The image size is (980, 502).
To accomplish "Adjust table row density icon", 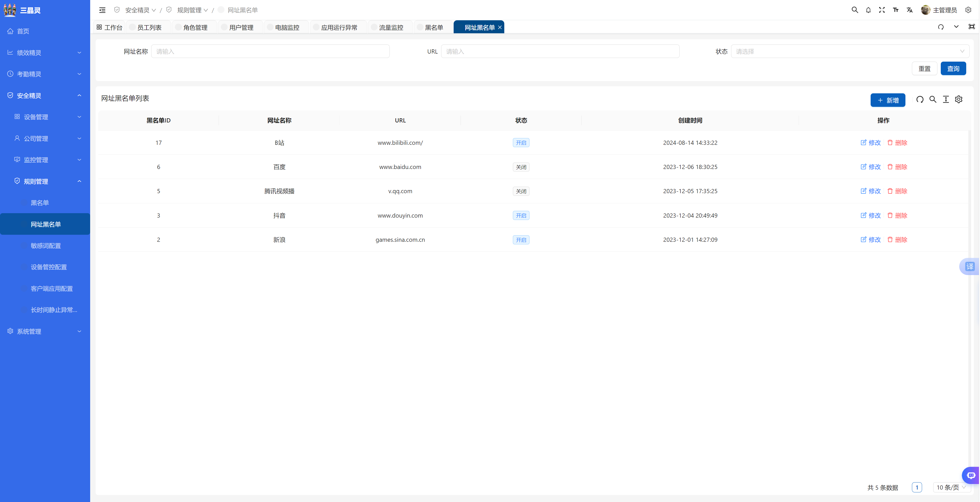I will pyautogui.click(x=946, y=100).
